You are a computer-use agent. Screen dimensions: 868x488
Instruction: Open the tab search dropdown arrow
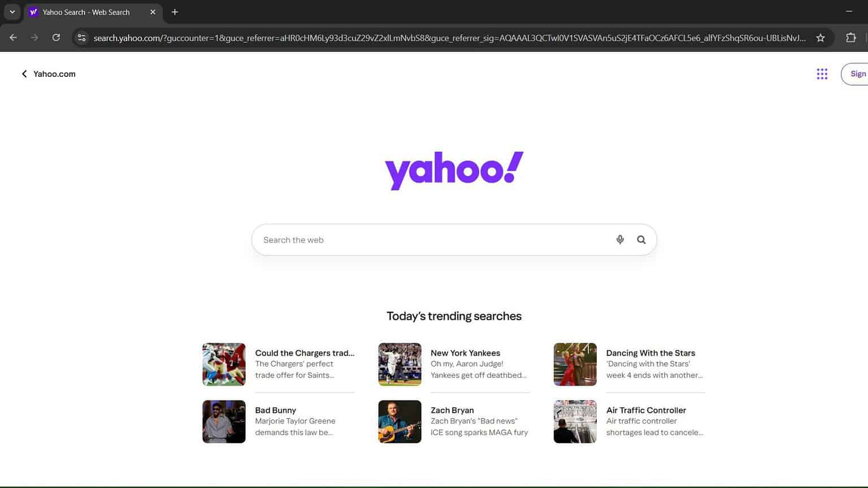point(12,12)
